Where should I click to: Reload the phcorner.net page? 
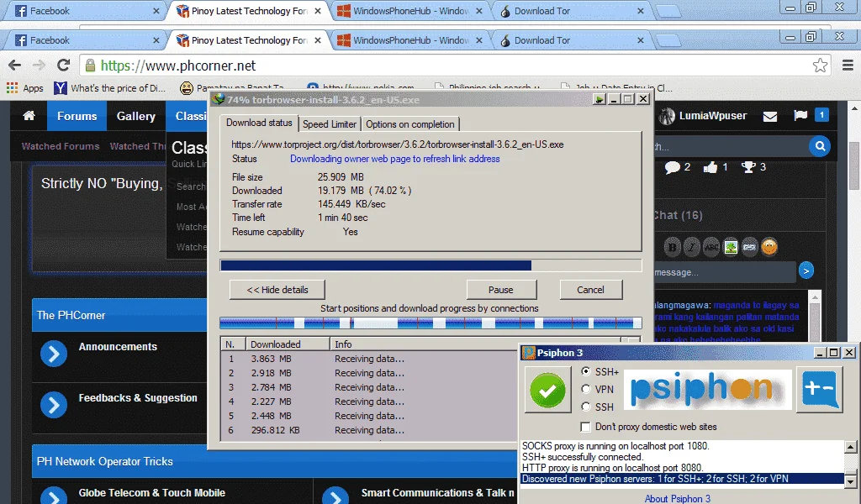(64, 66)
